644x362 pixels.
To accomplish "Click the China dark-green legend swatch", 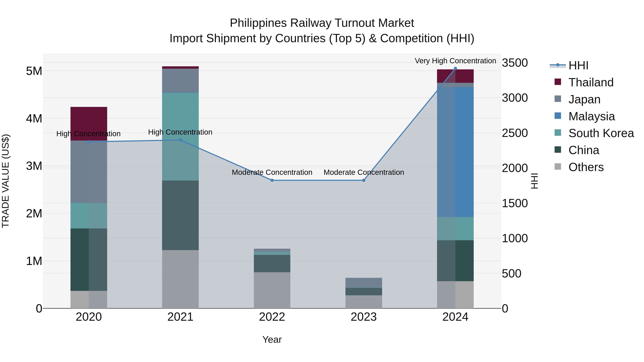I will point(558,149).
